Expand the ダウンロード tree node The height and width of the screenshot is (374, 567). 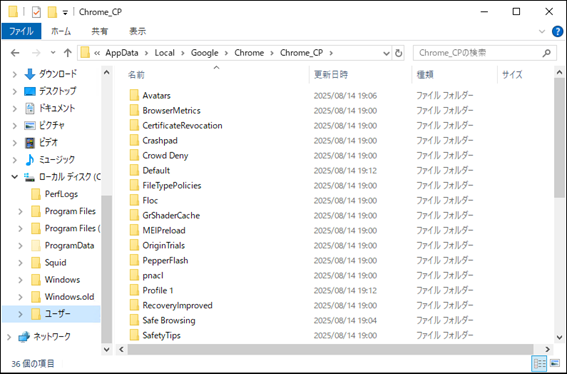14,74
